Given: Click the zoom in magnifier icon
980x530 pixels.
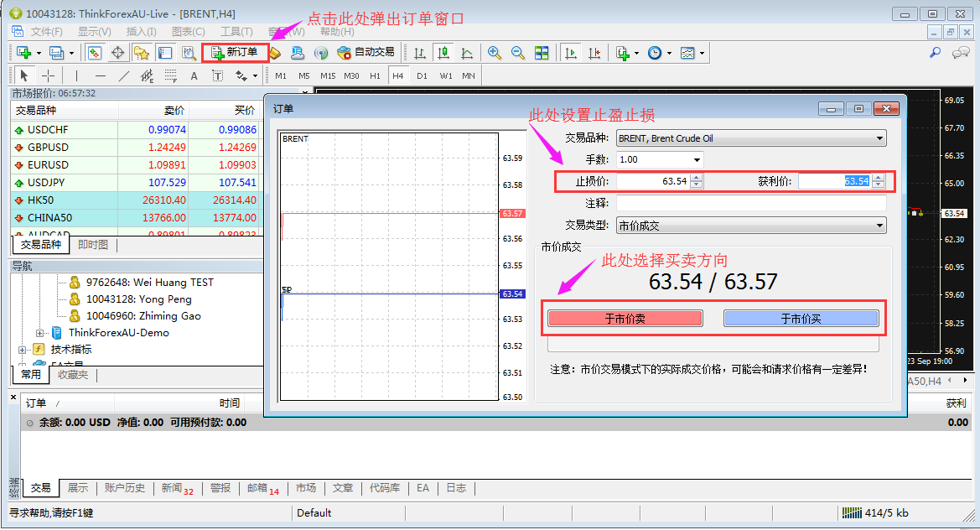Looking at the screenshot, I should [x=495, y=52].
